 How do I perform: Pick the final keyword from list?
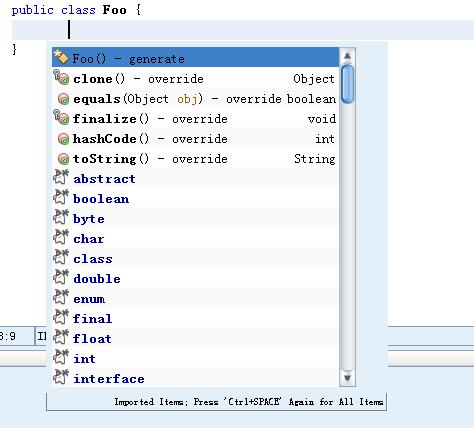pos(195,319)
